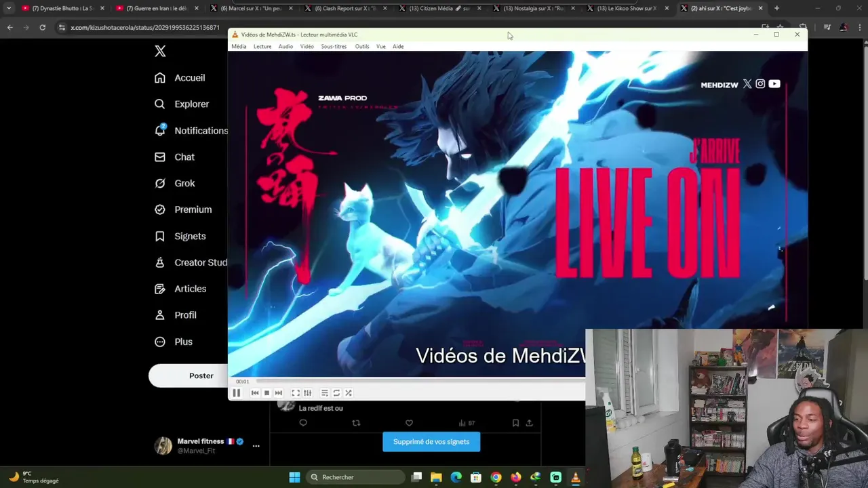Toggle bookmark on the post
The image size is (868, 488).
click(x=515, y=423)
